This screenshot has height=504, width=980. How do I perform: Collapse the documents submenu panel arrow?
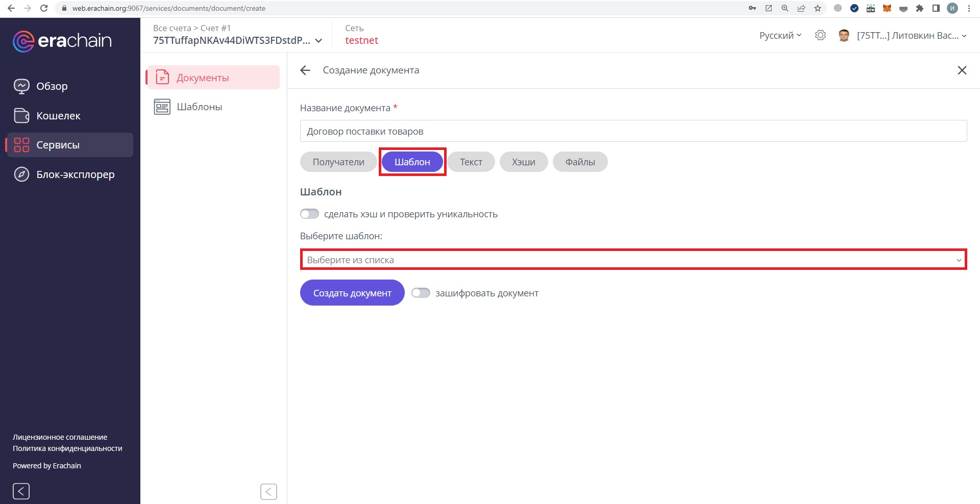[x=268, y=492]
